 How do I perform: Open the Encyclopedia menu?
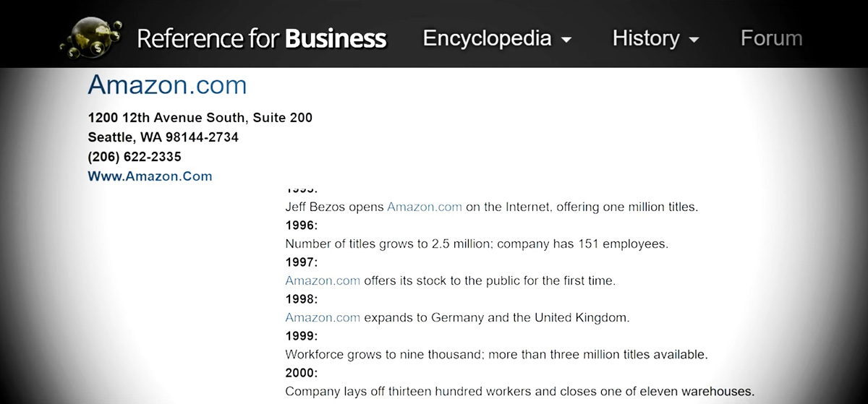pyautogui.click(x=487, y=38)
